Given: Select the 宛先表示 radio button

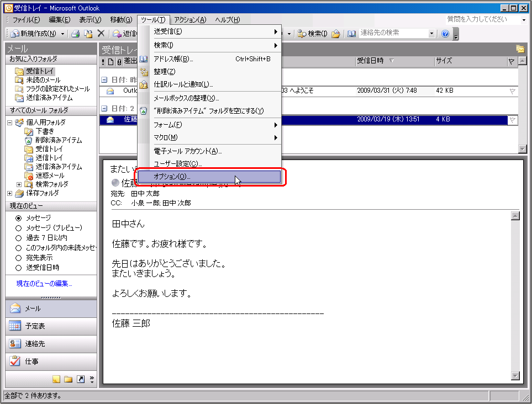Looking at the screenshot, I should tap(19, 258).
